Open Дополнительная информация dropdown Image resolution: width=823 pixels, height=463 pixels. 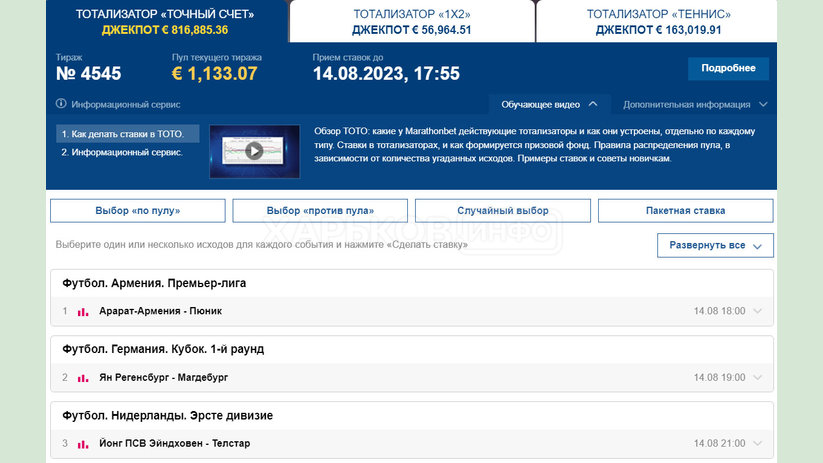pos(694,104)
